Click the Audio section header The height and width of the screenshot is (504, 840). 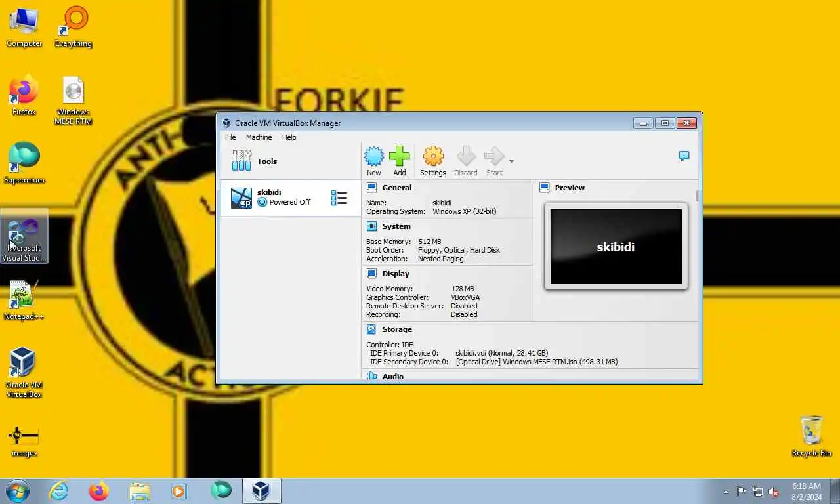393,377
